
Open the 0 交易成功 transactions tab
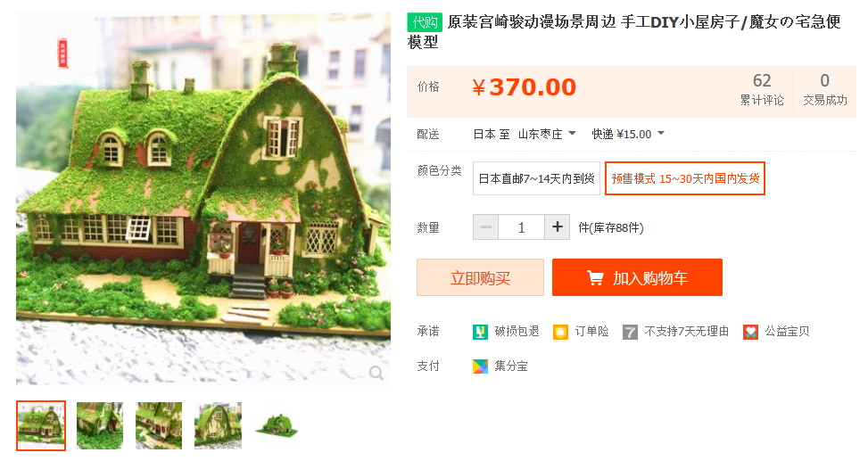(x=825, y=90)
